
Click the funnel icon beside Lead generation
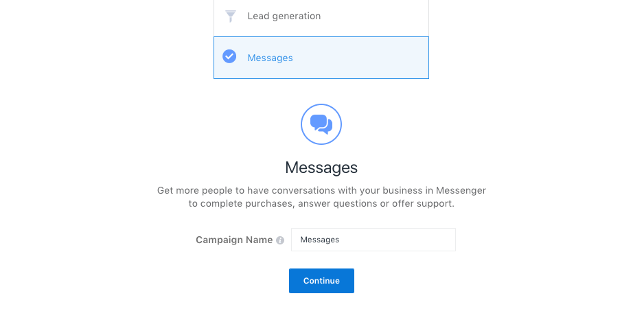(231, 16)
